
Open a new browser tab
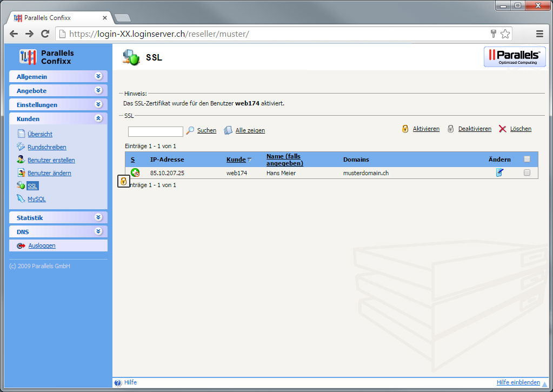tap(123, 18)
